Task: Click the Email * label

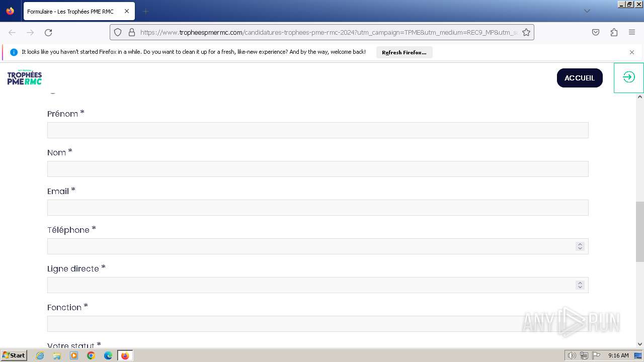Action: click(61, 191)
